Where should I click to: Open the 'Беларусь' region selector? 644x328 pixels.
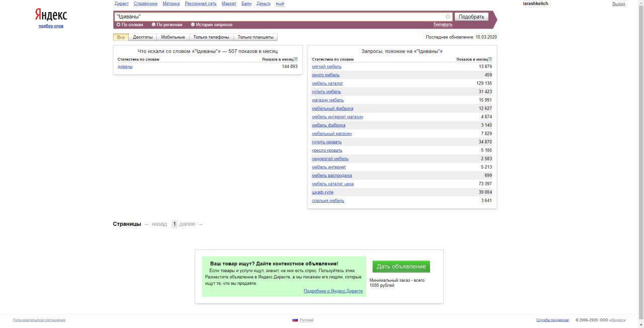click(x=443, y=24)
